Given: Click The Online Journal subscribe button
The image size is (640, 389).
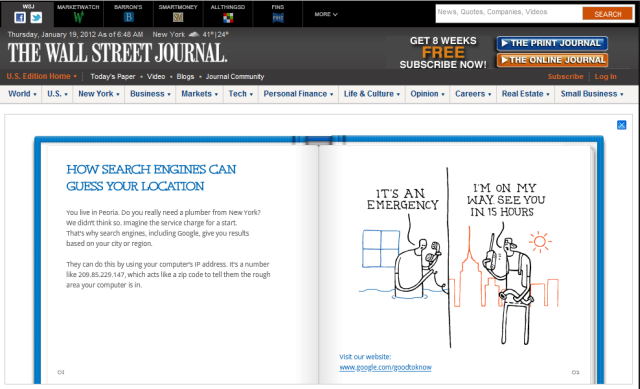Looking at the screenshot, I should pyautogui.click(x=552, y=60).
